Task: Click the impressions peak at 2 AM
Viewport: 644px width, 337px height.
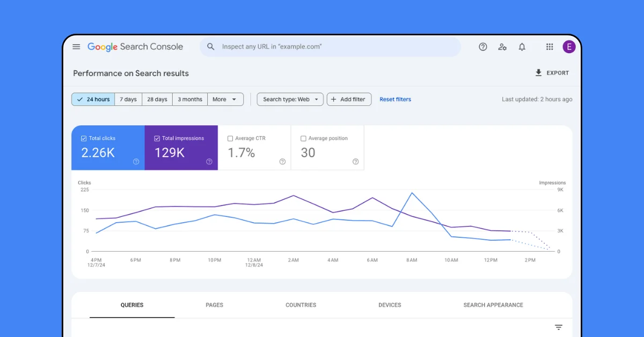Action: click(x=293, y=195)
